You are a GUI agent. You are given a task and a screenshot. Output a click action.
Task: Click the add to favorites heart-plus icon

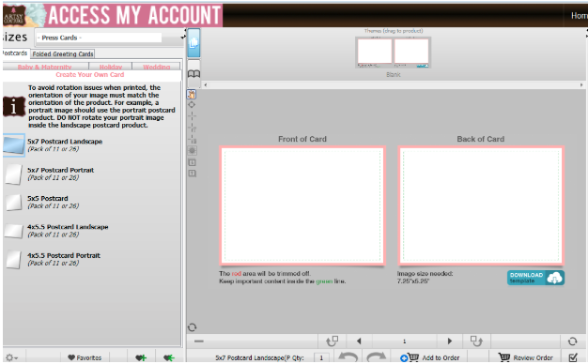point(141,357)
